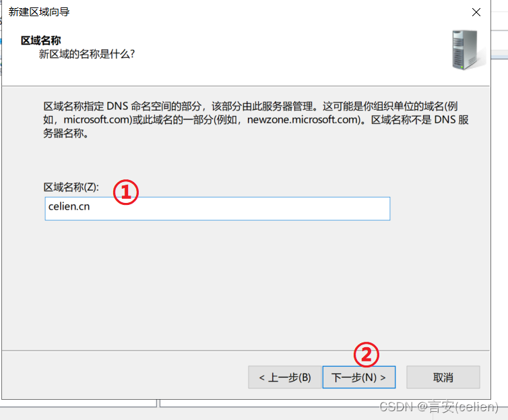This screenshot has height=420, width=508.
Task: Click the 新建区域向导 title bar text
Action: [x=39, y=12]
